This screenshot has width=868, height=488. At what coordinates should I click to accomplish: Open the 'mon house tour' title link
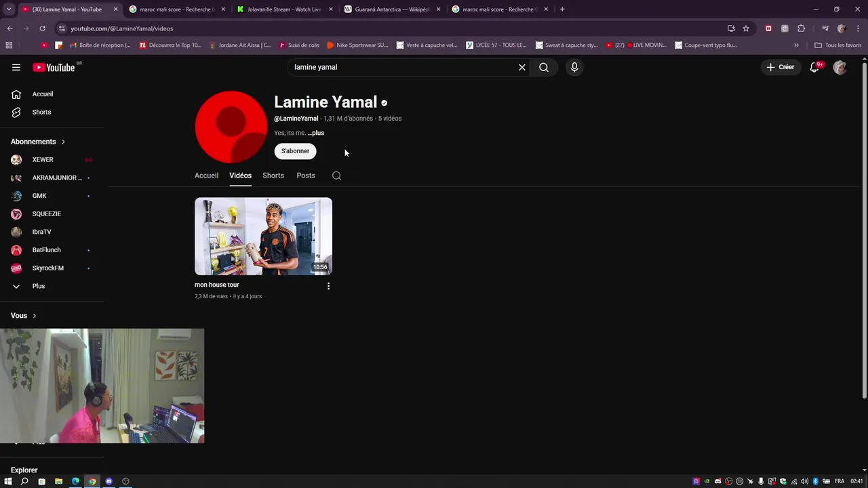click(217, 285)
